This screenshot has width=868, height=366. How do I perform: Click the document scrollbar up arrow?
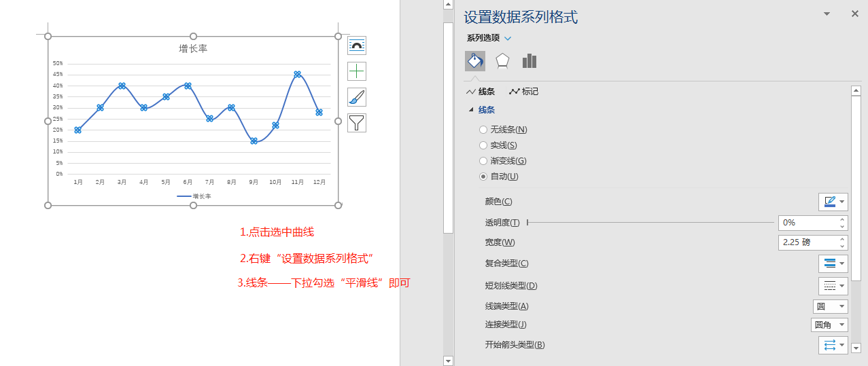[448, 5]
